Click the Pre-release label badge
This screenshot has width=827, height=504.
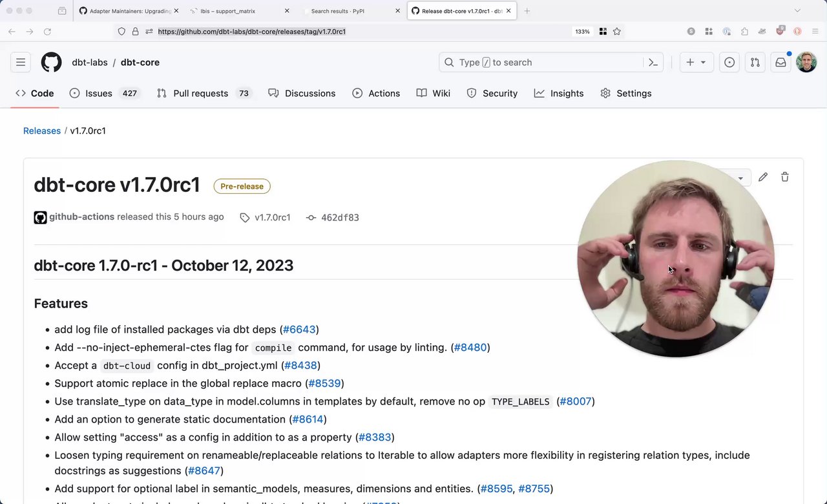(242, 186)
